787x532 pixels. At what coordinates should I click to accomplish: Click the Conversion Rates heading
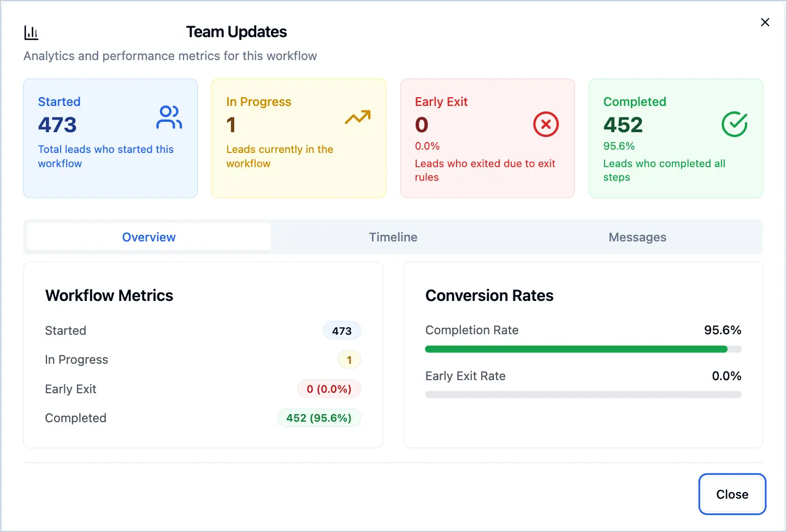489,295
